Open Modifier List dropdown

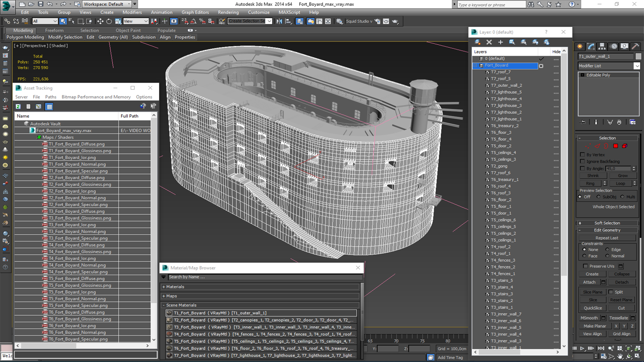point(637,66)
